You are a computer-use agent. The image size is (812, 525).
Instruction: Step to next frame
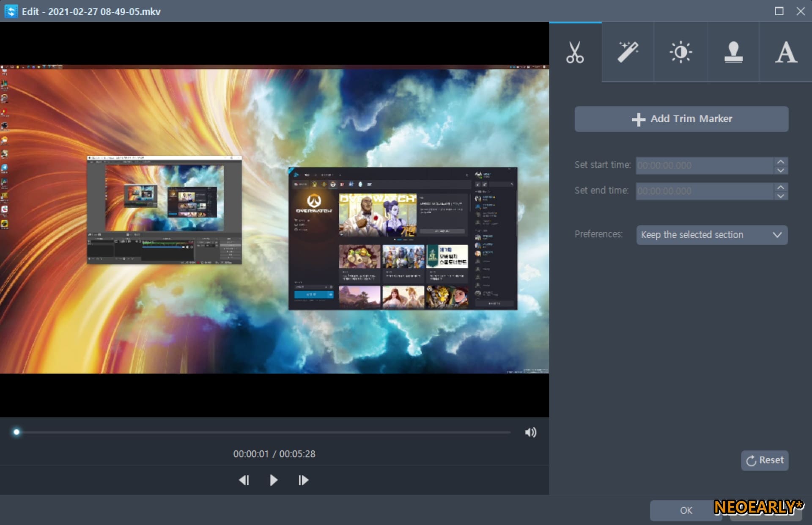pos(303,480)
